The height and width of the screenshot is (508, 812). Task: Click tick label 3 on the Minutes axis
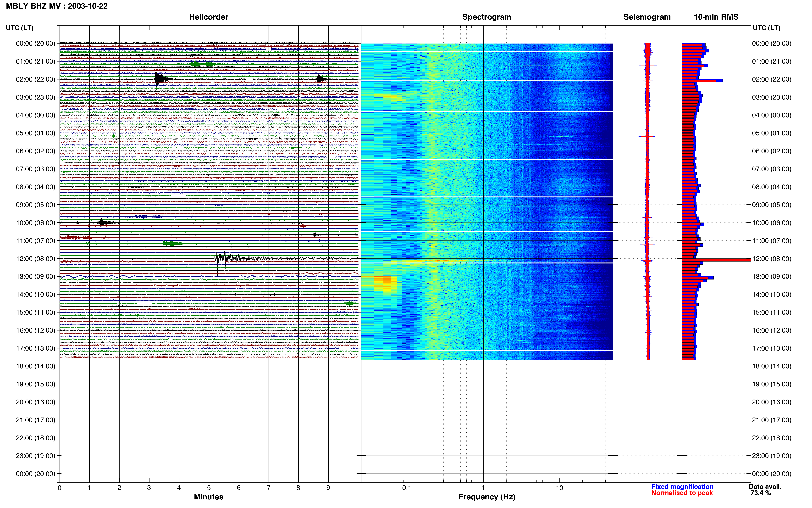[x=149, y=488]
